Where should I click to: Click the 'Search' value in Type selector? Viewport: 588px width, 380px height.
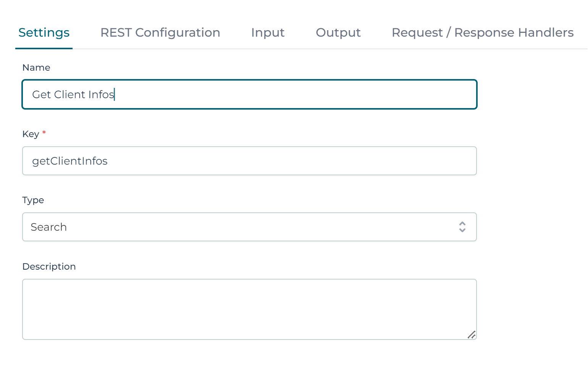[x=48, y=227]
